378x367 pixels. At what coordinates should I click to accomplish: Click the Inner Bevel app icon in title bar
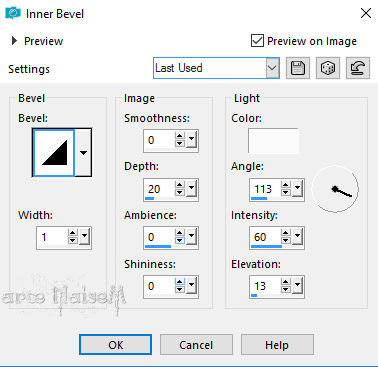(13, 13)
